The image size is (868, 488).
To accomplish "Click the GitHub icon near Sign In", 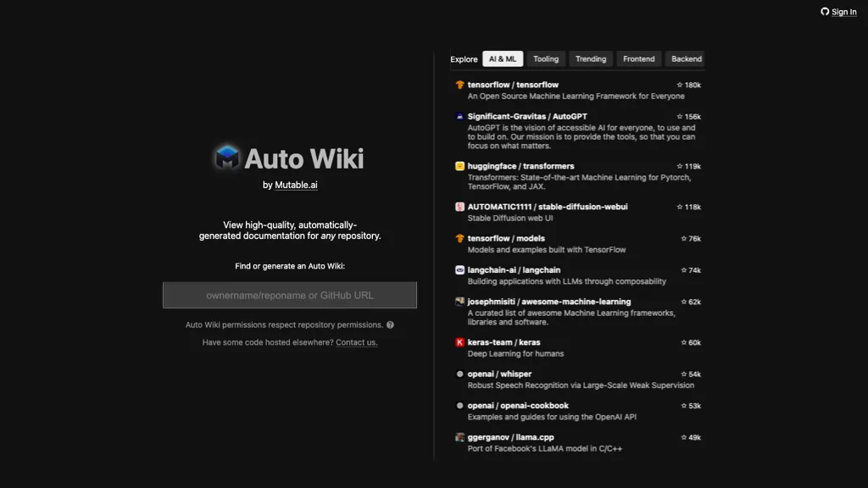I will (x=824, y=11).
